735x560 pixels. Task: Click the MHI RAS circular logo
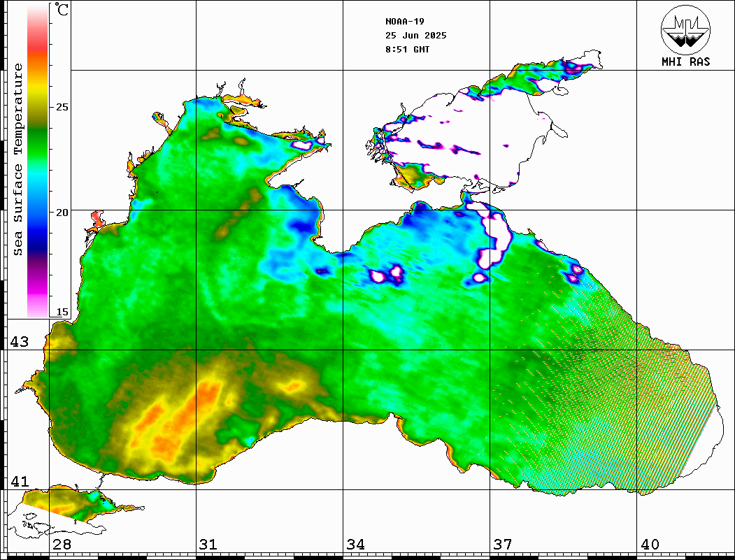[x=685, y=29]
